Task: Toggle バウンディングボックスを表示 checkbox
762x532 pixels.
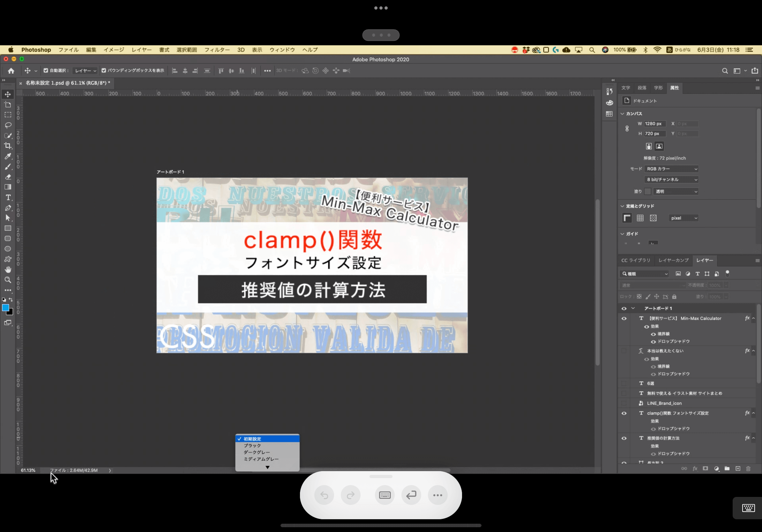Action: (104, 70)
